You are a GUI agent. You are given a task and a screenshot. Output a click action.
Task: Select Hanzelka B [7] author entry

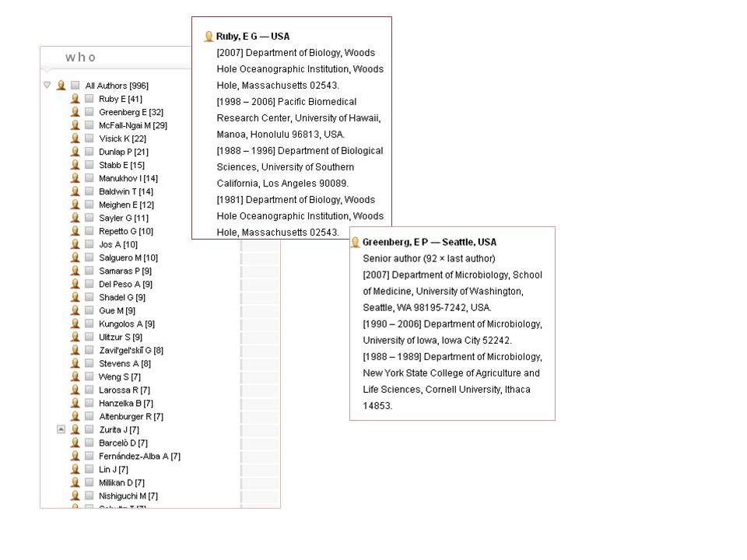pyautogui.click(x=126, y=404)
